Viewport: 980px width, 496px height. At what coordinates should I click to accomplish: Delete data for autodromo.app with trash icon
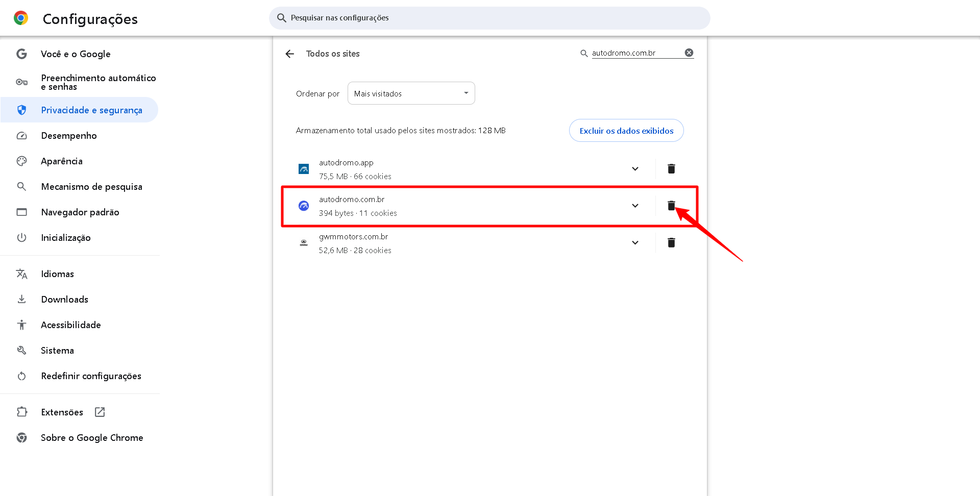point(671,169)
